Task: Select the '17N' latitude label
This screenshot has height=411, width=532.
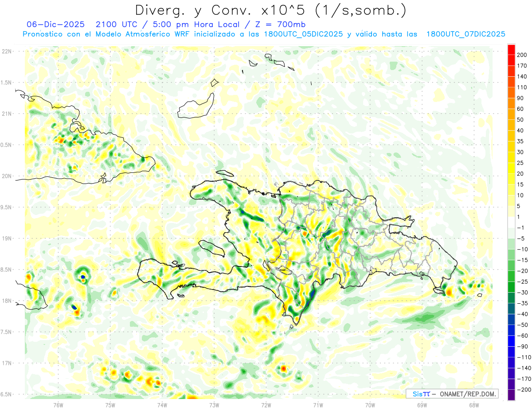Action: [6, 363]
